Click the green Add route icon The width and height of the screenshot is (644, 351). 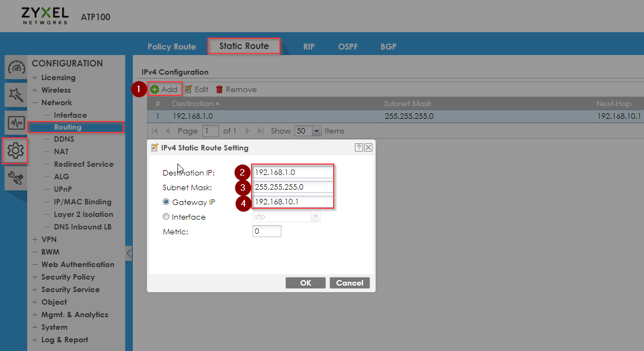[x=155, y=89]
